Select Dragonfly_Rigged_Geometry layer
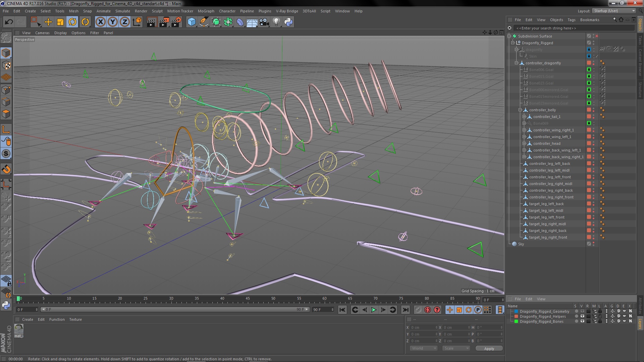 tap(544, 311)
